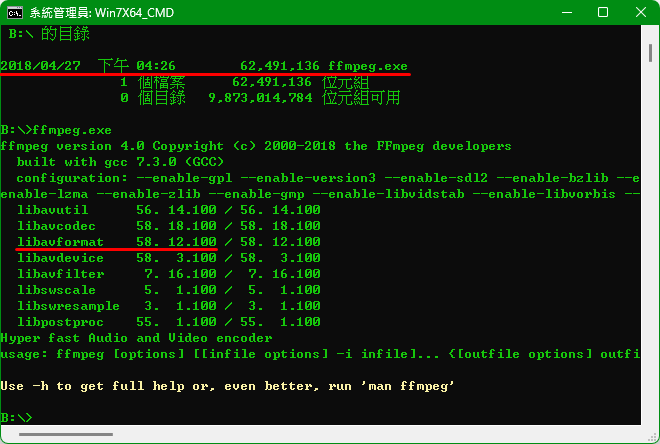This screenshot has height=444, width=660.
Task: Click the libavdevice library row
Action: pyautogui.click(x=169, y=258)
